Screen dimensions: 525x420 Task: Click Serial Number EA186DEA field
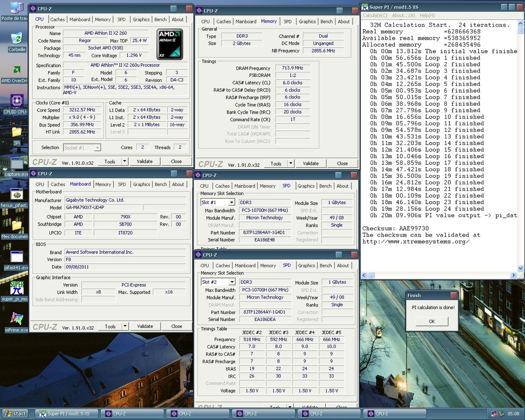tap(265, 319)
